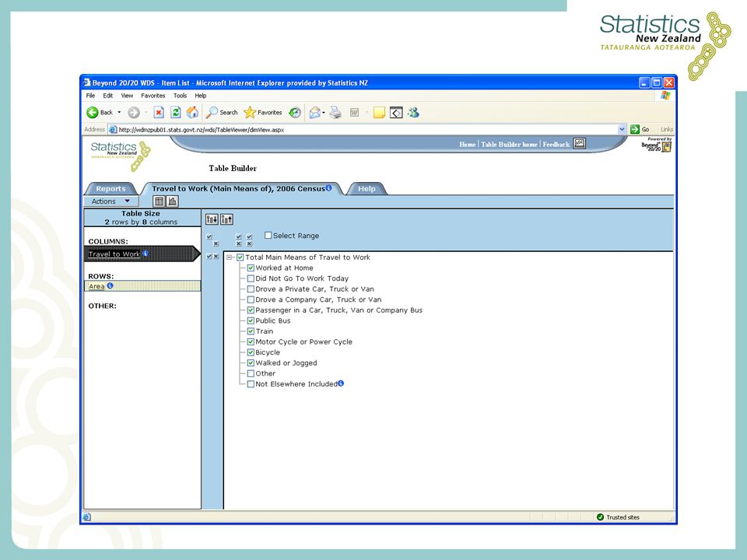Click the yellow Discuss note icon
This screenshot has height=560, width=747.
379,112
